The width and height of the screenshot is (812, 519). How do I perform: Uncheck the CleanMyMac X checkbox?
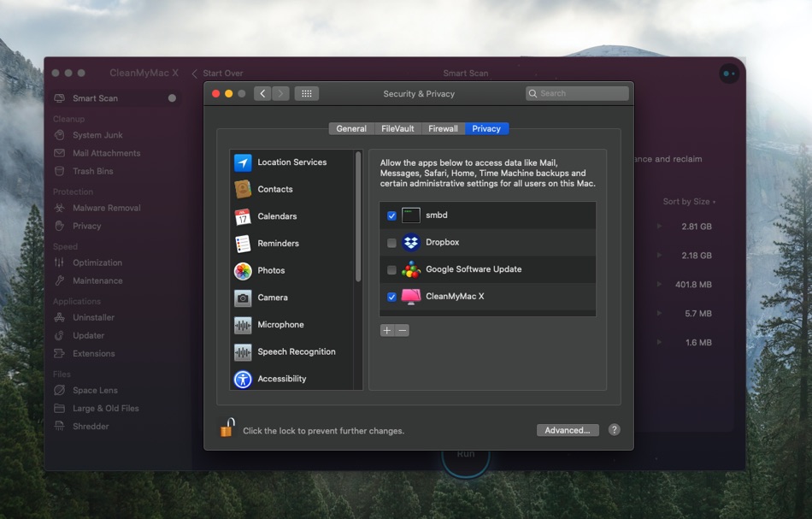click(x=391, y=297)
